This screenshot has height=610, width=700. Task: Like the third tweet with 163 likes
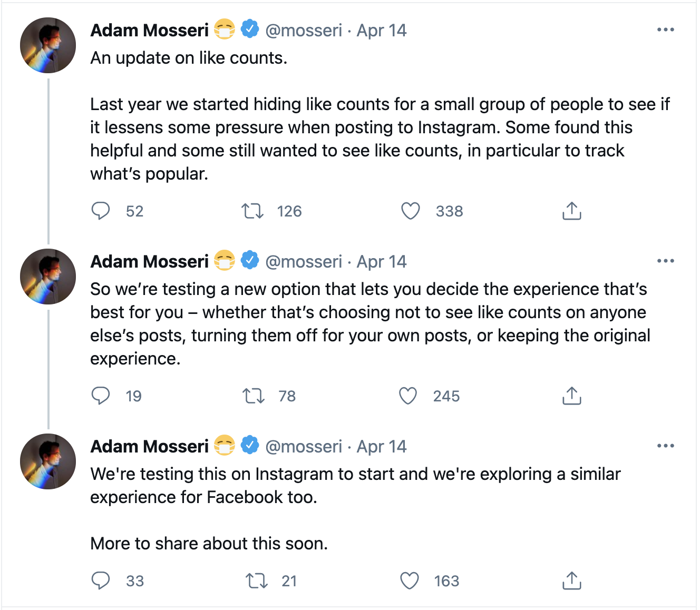click(410, 581)
